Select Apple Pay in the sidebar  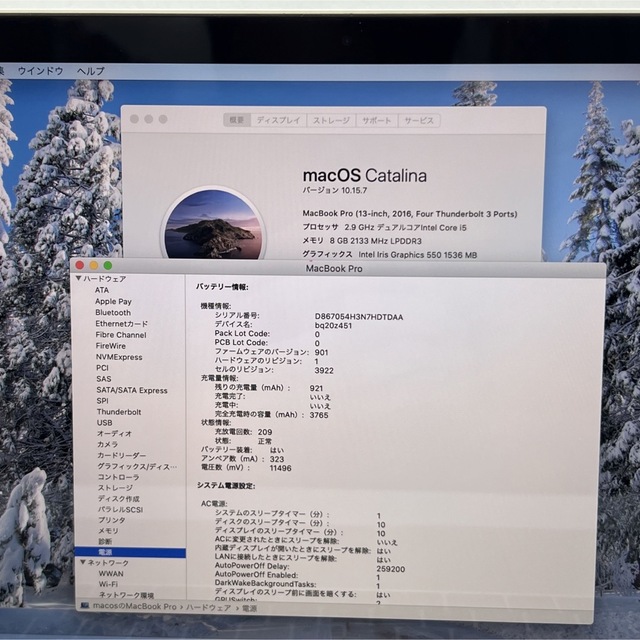point(113,301)
